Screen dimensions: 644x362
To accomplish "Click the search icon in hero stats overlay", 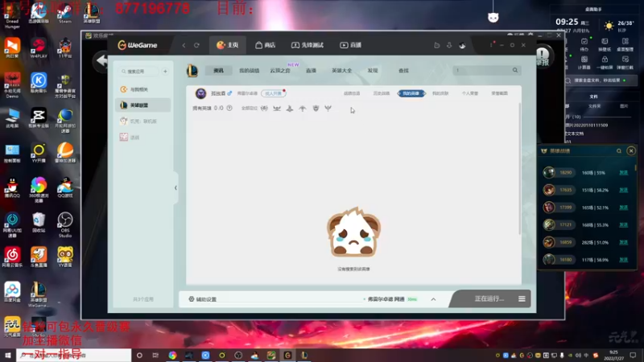I will tap(619, 151).
